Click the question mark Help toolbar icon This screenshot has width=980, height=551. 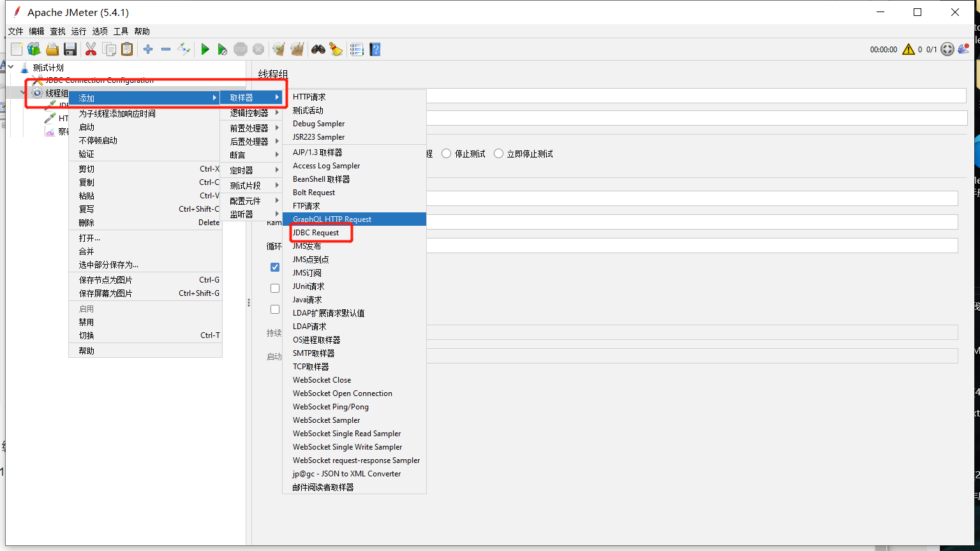(x=375, y=49)
